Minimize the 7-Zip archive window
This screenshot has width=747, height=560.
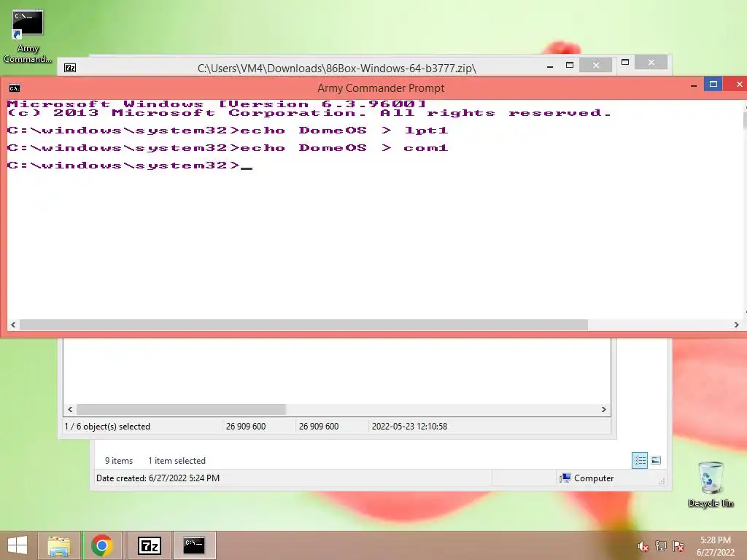tap(550, 66)
